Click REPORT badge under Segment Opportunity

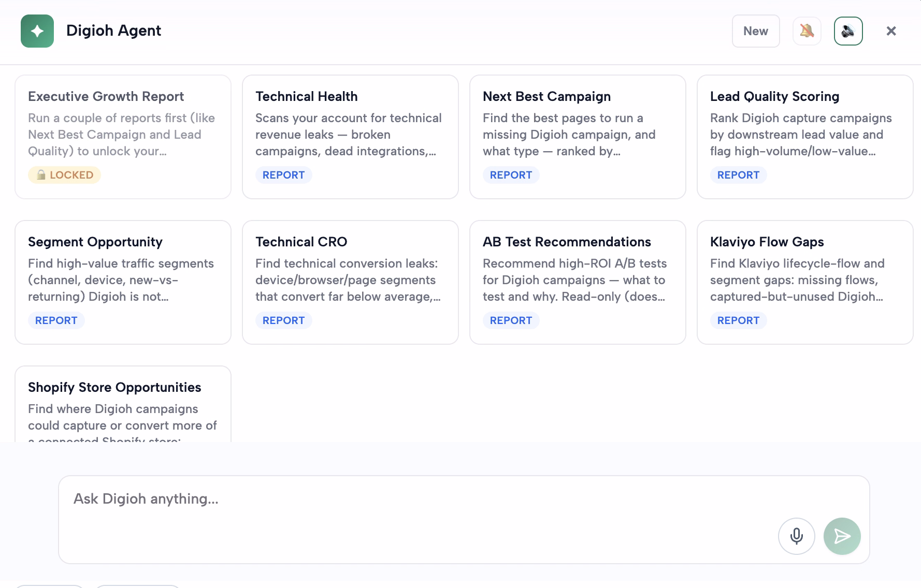coord(56,320)
